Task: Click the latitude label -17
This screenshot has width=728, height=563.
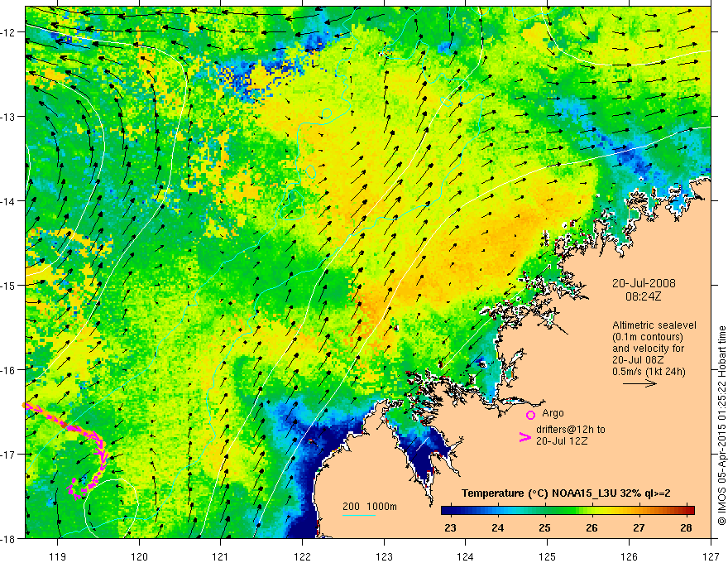Action: point(8,455)
